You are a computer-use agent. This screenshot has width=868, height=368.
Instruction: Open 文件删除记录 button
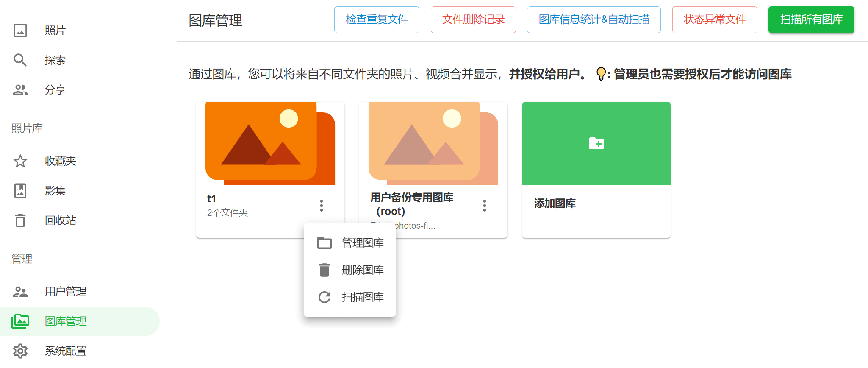(473, 20)
